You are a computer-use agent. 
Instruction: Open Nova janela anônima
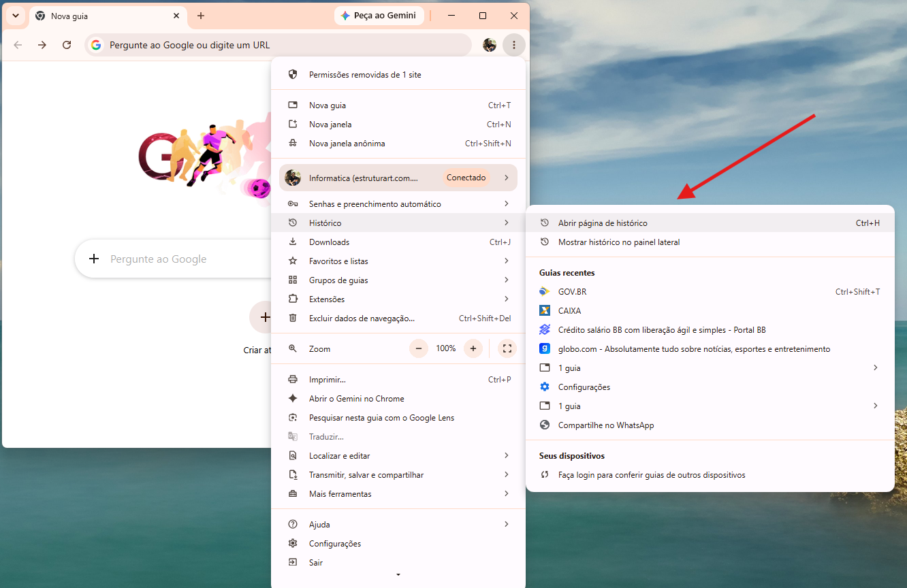click(x=398, y=144)
